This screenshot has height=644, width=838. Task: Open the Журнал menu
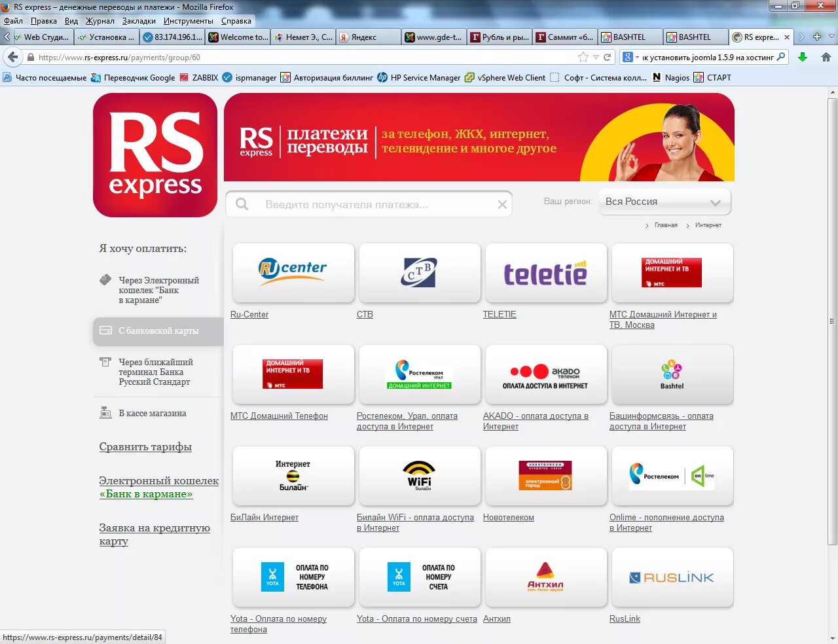click(x=100, y=21)
